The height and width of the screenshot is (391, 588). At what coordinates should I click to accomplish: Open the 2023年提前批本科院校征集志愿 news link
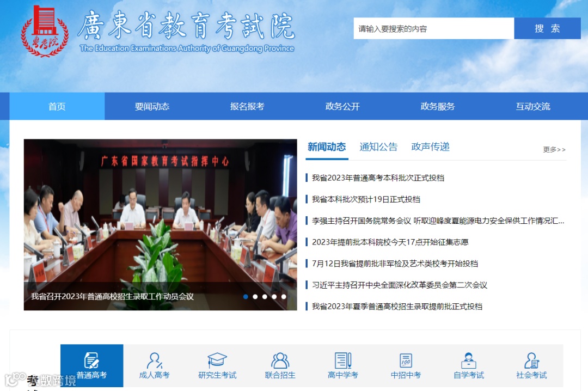[392, 242]
